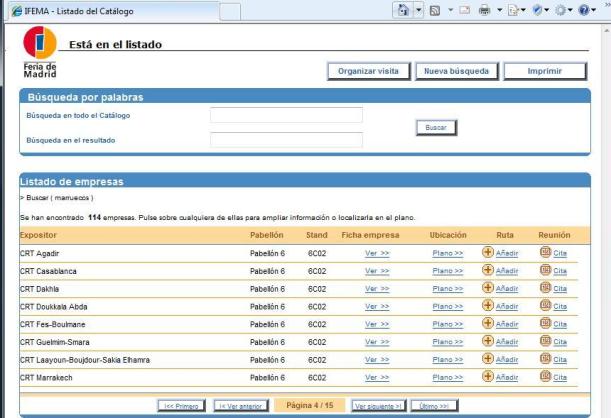Open the Ver >> link for CRT Fes-Boulmane
Screen dimensions: 611x418
coord(376,323)
